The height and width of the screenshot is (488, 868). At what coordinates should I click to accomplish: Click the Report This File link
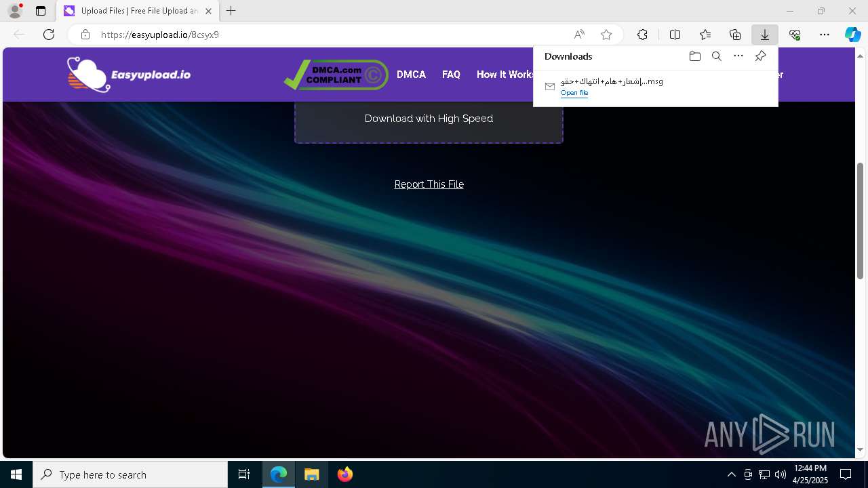coord(429,184)
